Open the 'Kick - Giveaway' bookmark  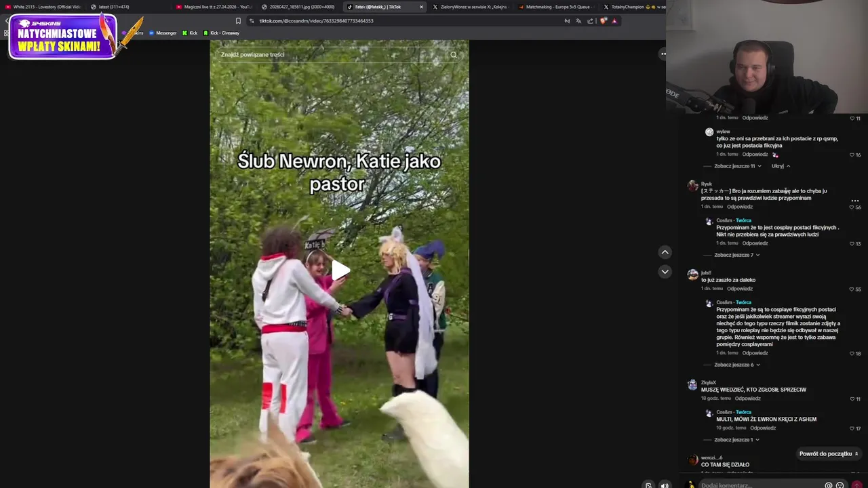point(221,33)
